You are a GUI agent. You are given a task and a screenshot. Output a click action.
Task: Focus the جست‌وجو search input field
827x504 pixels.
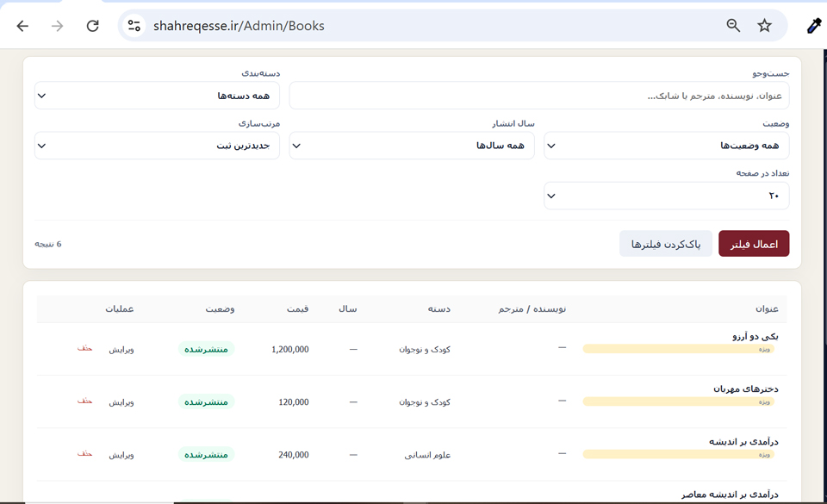pos(539,96)
